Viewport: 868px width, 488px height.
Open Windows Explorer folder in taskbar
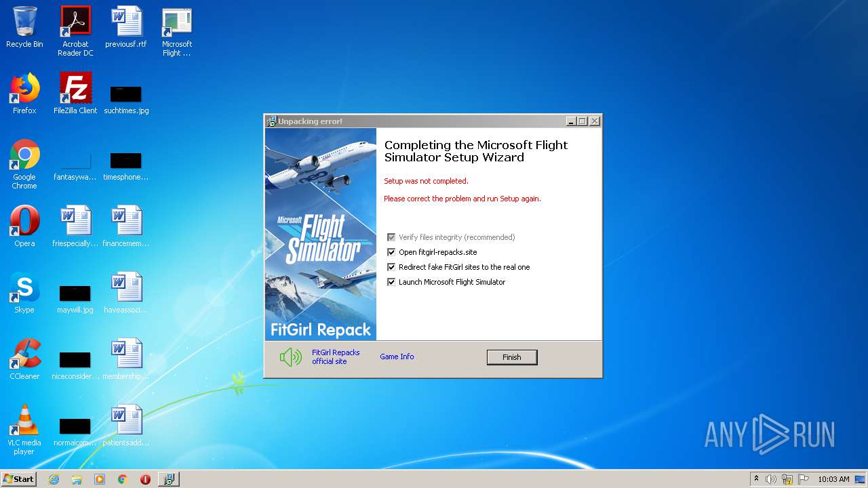click(77, 479)
